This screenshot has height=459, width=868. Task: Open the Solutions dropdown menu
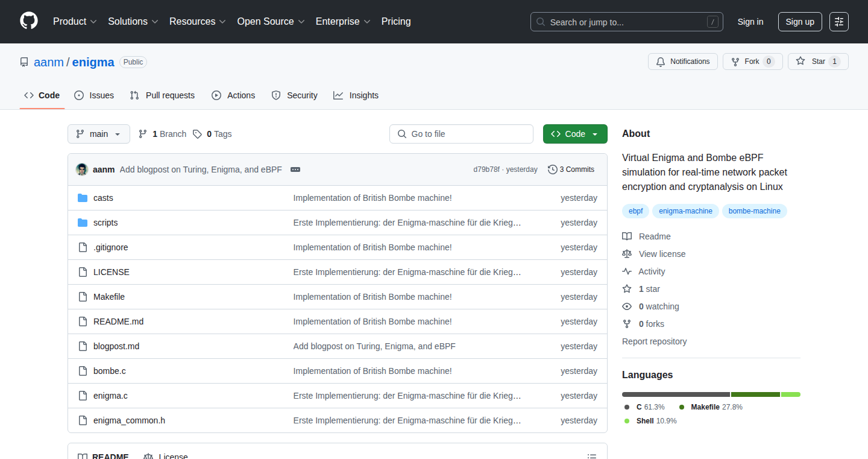pos(133,21)
